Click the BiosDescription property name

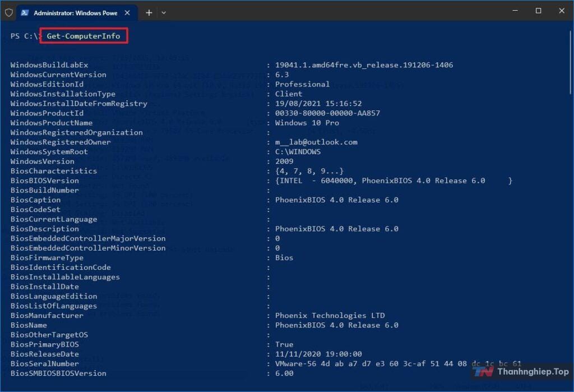[45, 229]
